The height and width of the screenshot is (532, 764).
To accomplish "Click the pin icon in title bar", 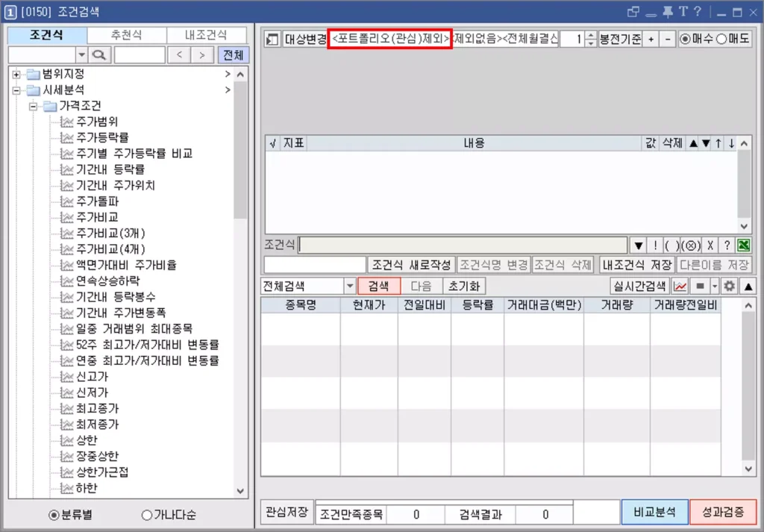I will click(x=668, y=12).
